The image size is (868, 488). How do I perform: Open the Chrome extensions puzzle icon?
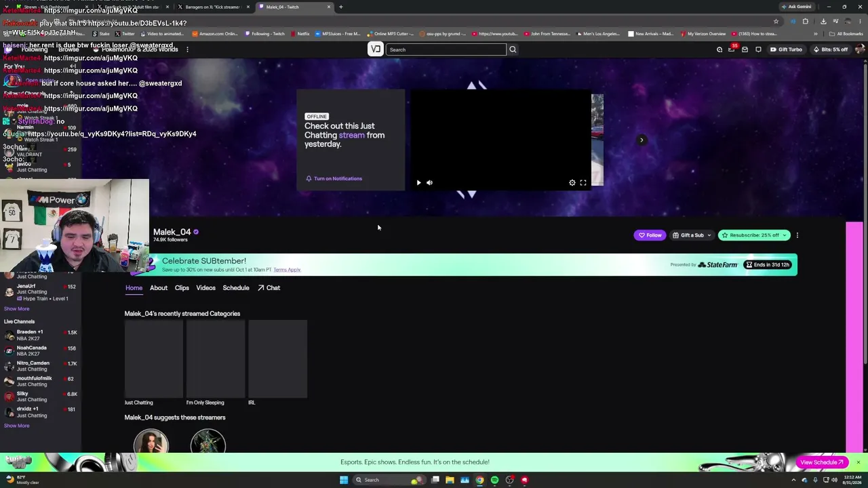806,21
